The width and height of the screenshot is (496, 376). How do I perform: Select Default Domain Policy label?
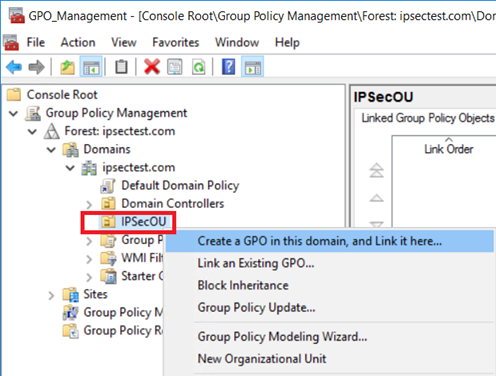[x=180, y=186]
